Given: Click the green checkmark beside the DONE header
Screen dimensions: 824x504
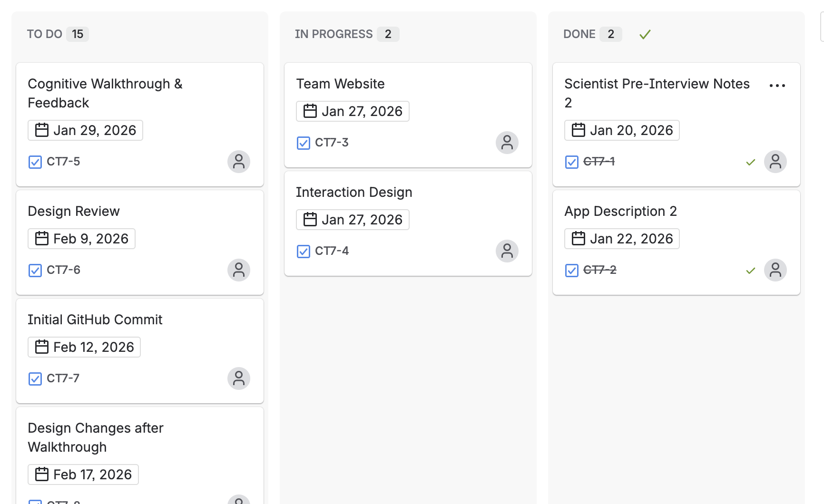Looking at the screenshot, I should tap(645, 34).
